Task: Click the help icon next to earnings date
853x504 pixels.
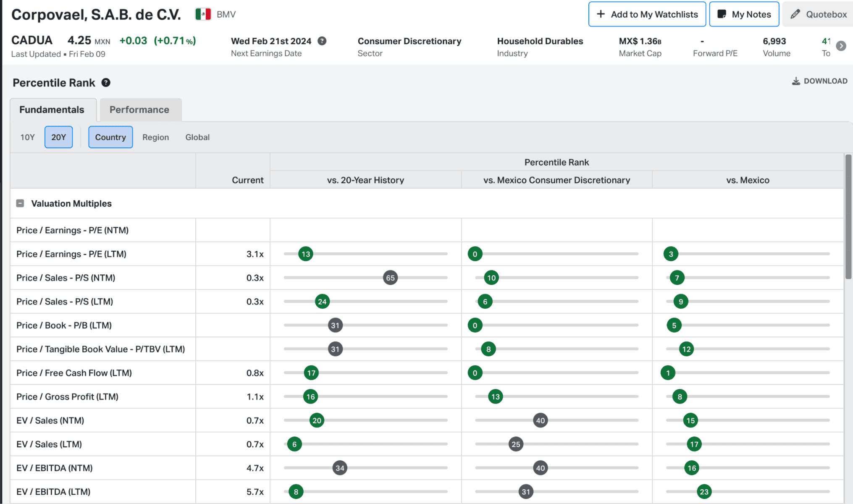Action: (x=322, y=41)
